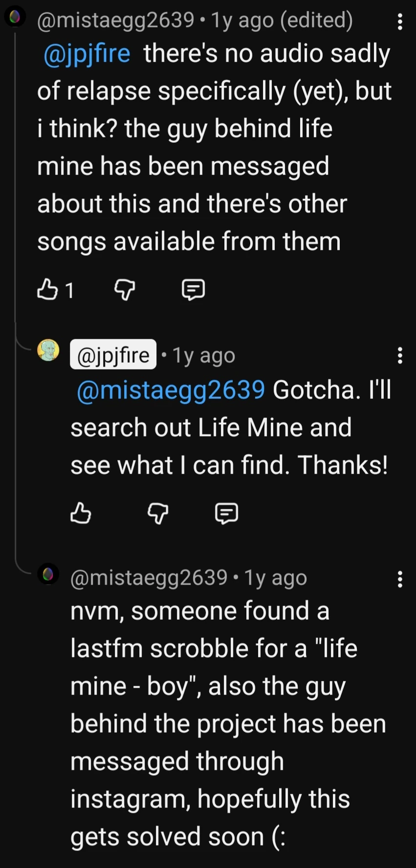Open options menu for the lastfm scrobble reply
The width and height of the screenshot is (416, 868).
pos(400,579)
